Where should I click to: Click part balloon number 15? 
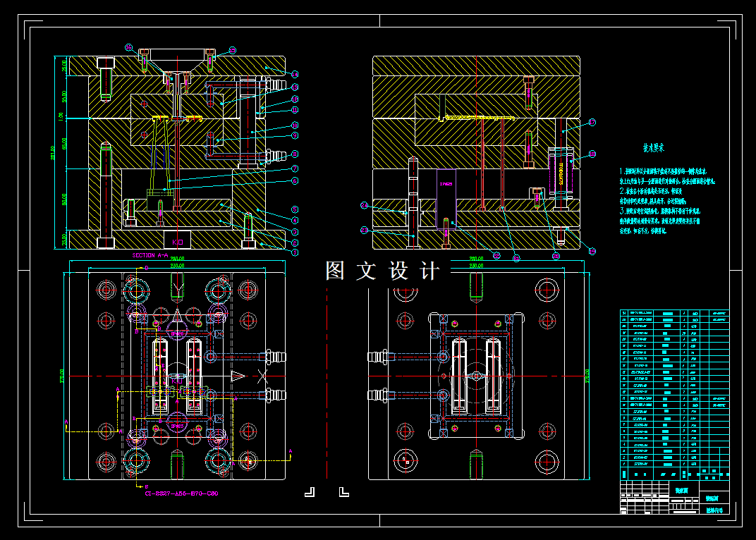click(233, 50)
